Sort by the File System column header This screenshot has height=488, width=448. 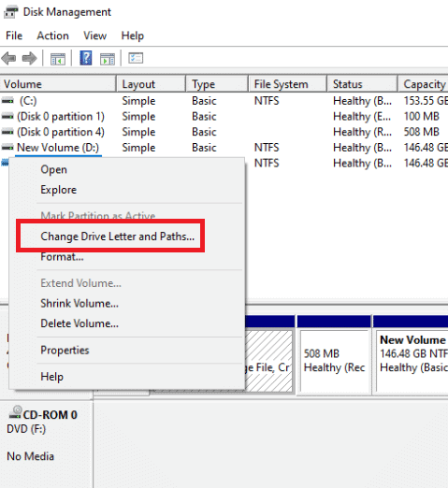287,84
